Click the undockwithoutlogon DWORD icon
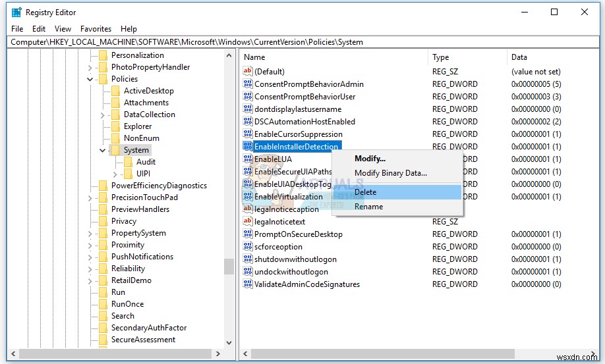Viewport: 605px width, 364px height. [x=247, y=272]
